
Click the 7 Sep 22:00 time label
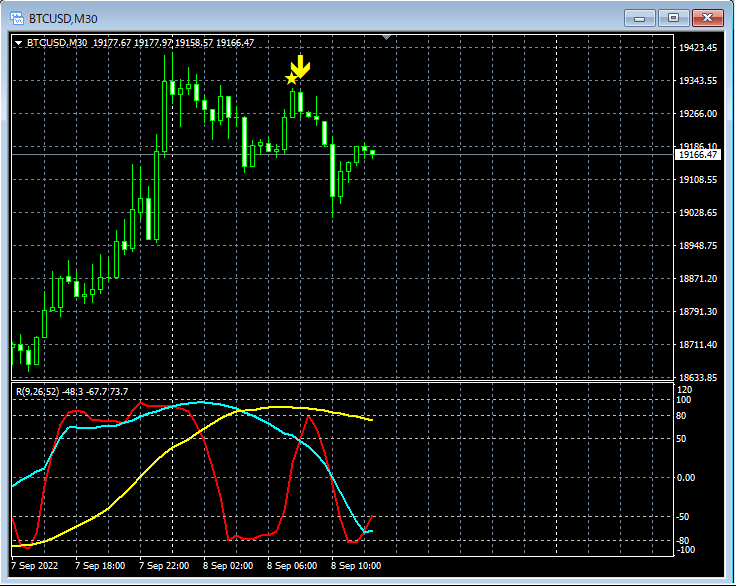tap(163, 565)
